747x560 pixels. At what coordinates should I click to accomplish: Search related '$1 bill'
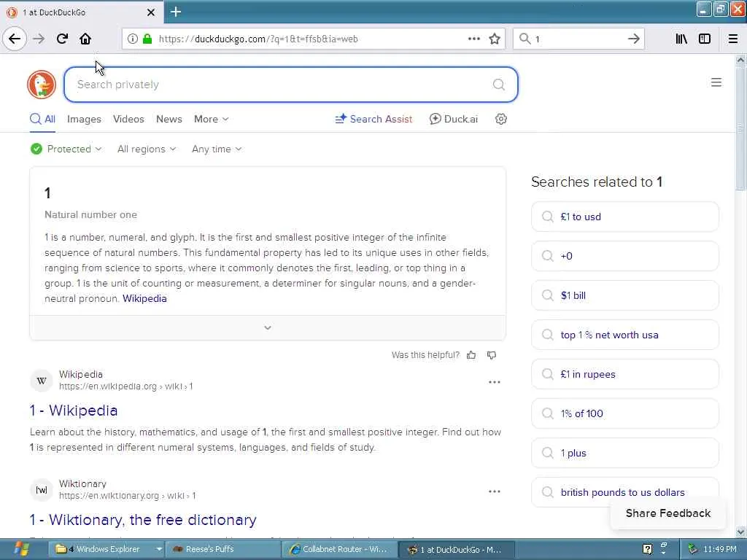pyautogui.click(x=624, y=295)
